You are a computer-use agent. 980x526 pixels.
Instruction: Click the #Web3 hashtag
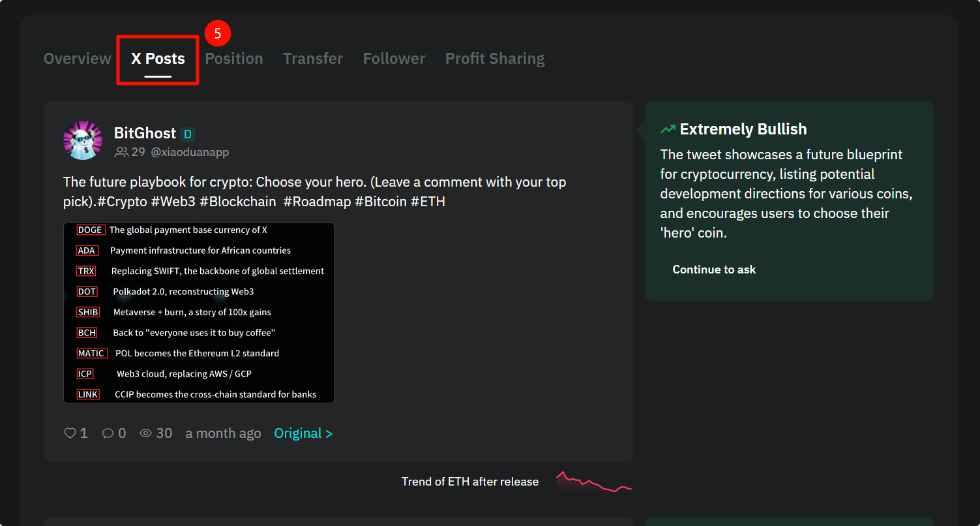(x=173, y=202)
